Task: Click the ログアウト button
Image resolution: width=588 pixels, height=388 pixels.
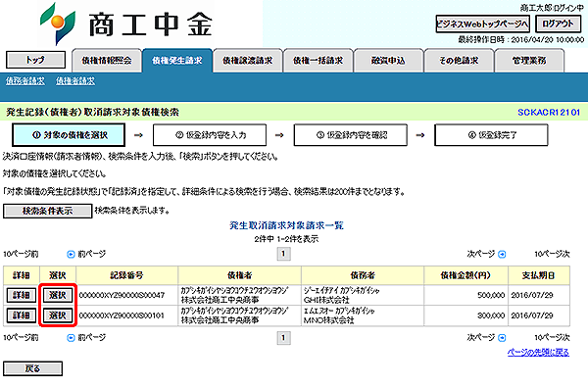Action: click(558, 24)
